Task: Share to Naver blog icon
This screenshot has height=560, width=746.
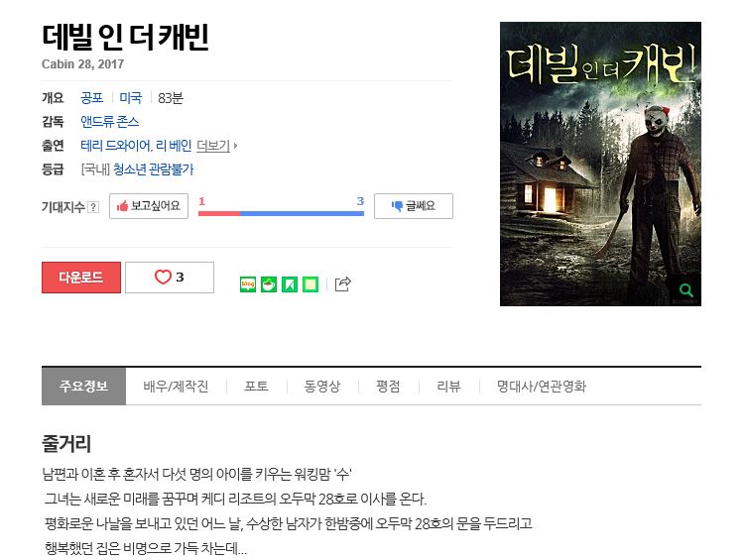Action: (x=248, y=284)
